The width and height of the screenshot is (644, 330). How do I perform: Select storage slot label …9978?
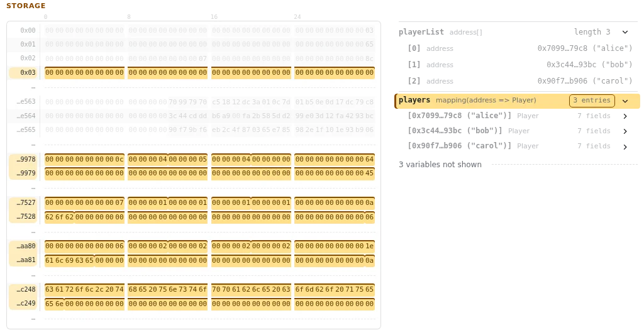coord(26,159)
